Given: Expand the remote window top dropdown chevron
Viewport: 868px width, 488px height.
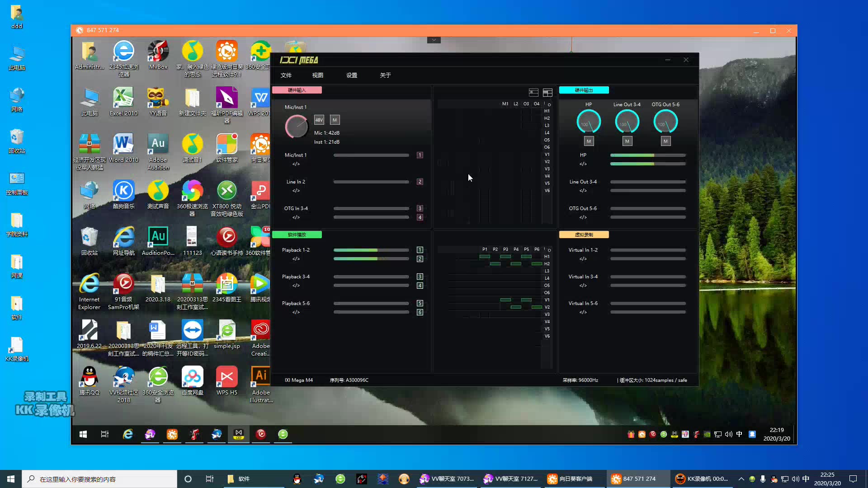Looking at the screenshot, I should point(434,40).
